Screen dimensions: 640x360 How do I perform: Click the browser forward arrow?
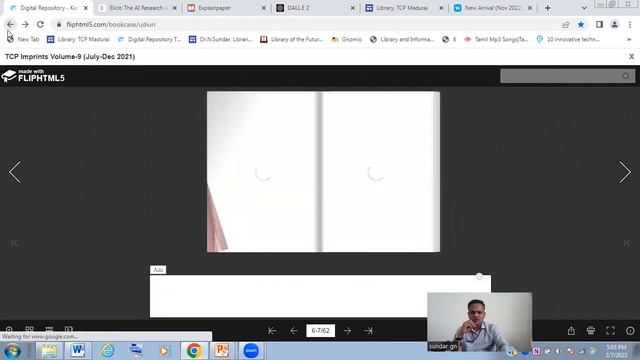pos(25,24)
